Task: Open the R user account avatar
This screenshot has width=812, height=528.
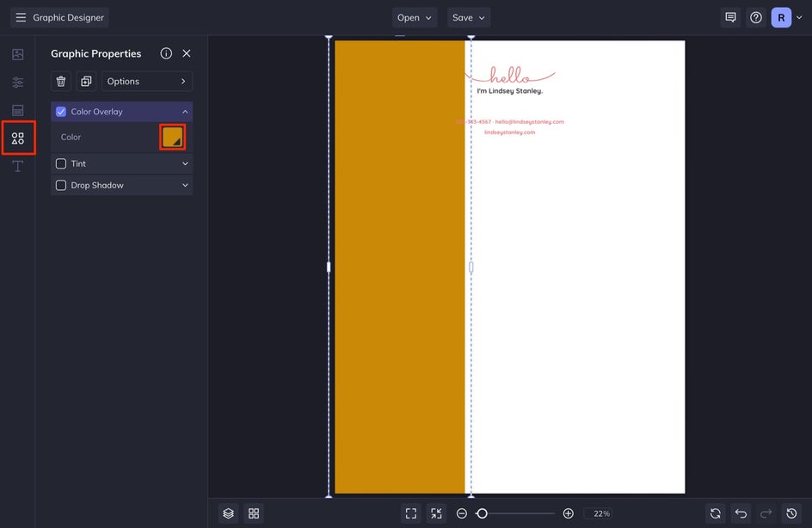Action: coord(781,17)
